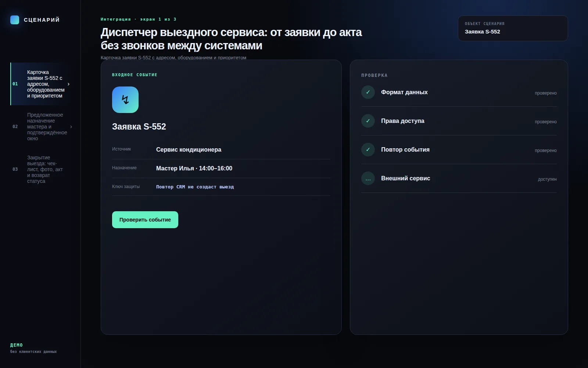Click the Заявка S-552 card heading
Screen dimensions: 588x368
(139, 127)
